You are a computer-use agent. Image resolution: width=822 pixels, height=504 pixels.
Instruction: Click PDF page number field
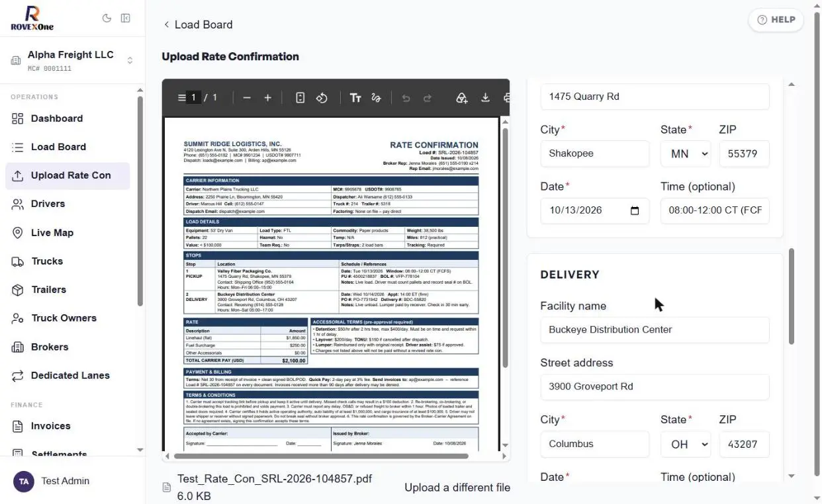(x=194, y=97)
